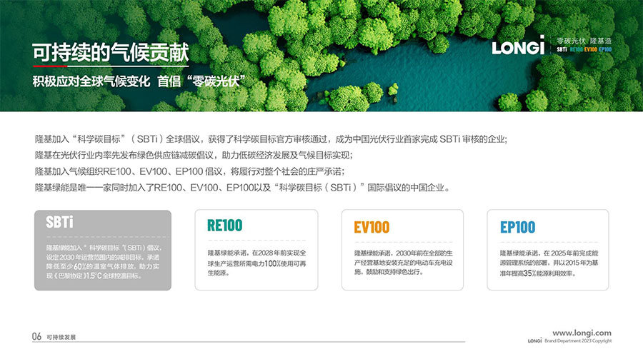Open the www.longi.com link
This screenshot has width=643, height=364.
[582, 333]
